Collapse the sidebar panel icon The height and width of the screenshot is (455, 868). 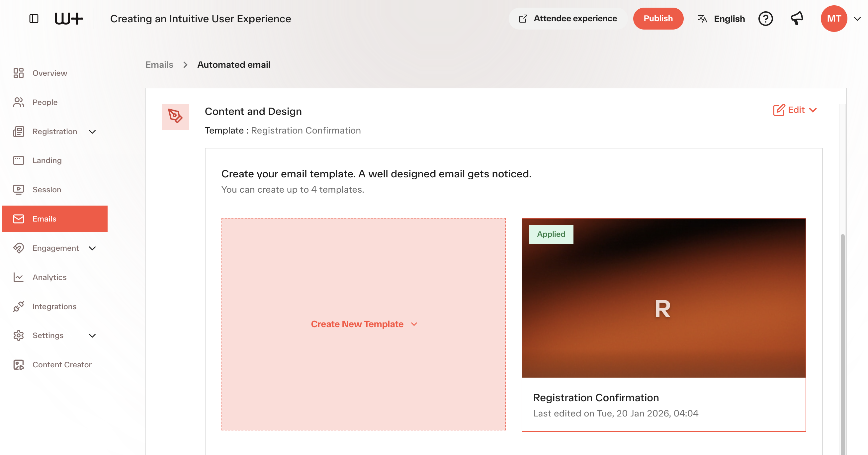[34, 19]
